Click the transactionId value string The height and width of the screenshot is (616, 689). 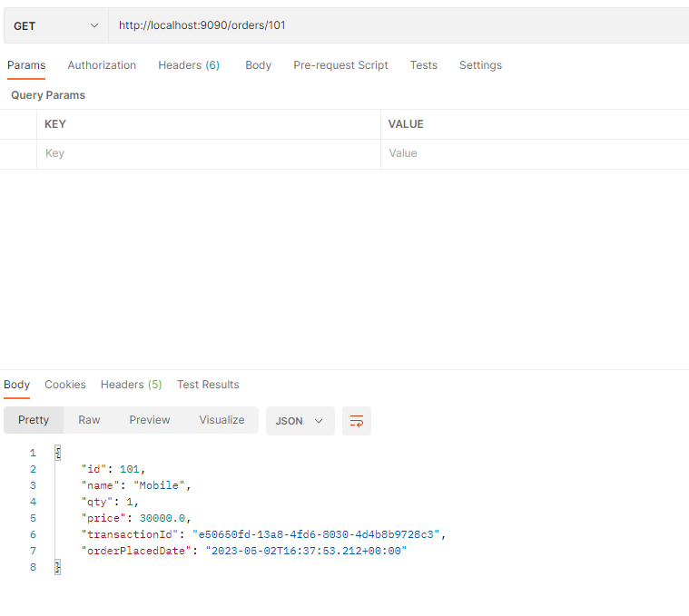pos(316,534)
